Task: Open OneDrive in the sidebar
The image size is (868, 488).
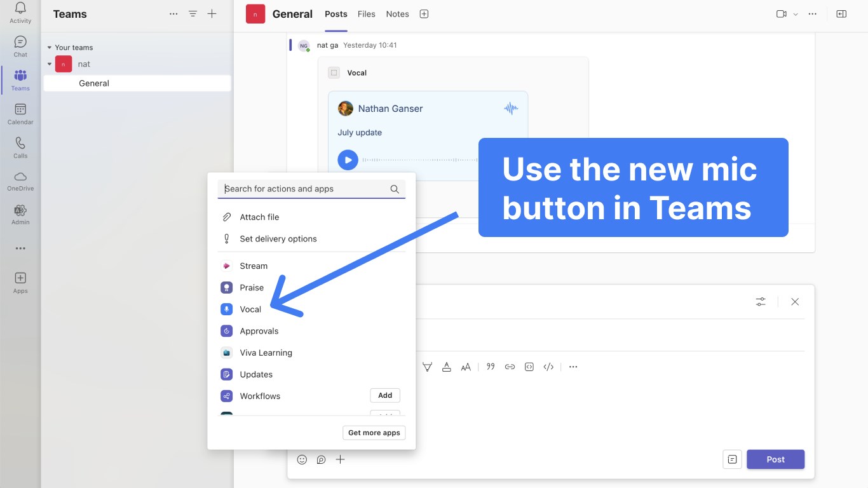Action: click(20, 180)
